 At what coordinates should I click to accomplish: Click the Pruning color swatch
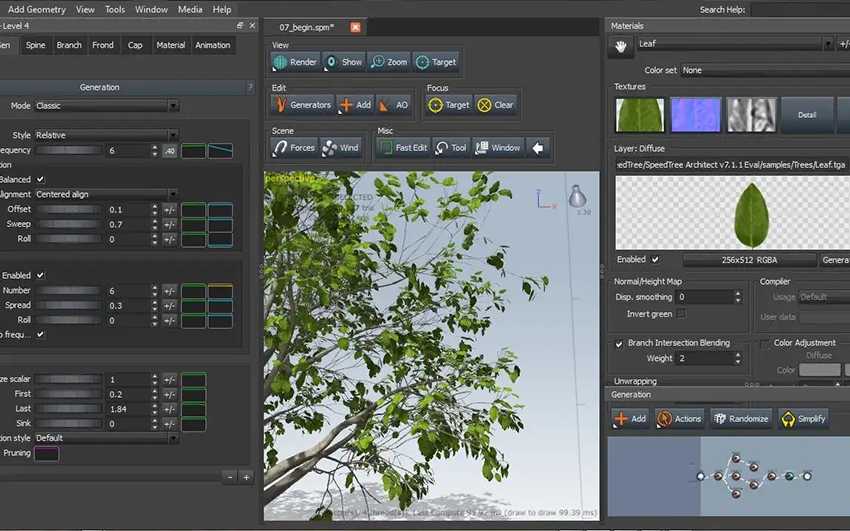click(47, 453)
